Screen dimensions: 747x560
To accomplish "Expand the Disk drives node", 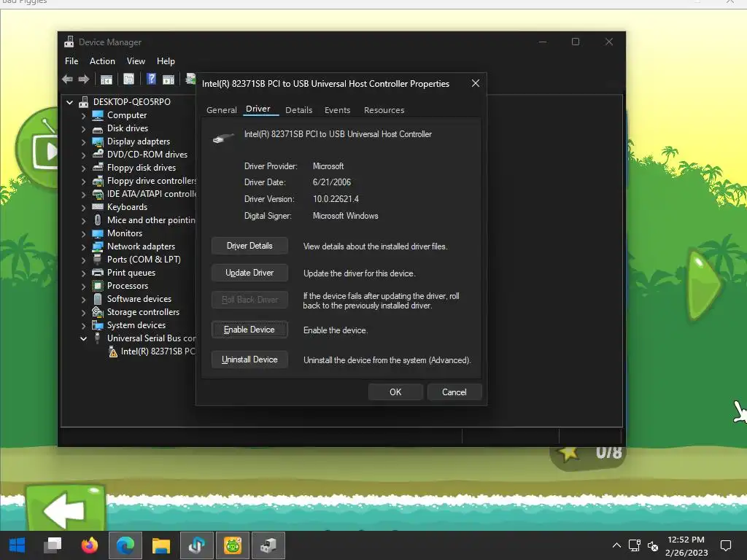I will tap(83, 128).
